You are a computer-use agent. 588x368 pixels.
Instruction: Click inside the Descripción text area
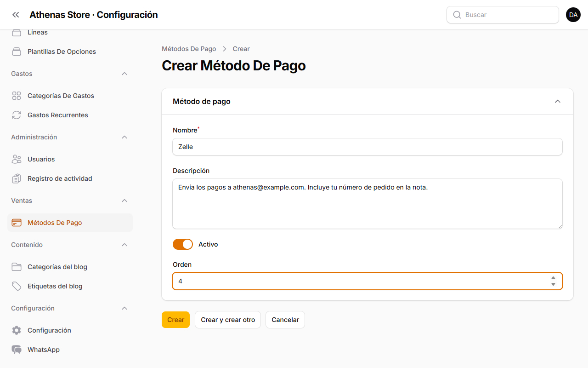(367, 204)
